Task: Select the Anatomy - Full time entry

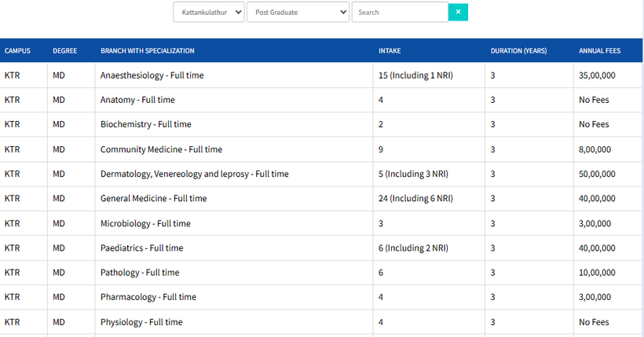Action: coord(137,100)
